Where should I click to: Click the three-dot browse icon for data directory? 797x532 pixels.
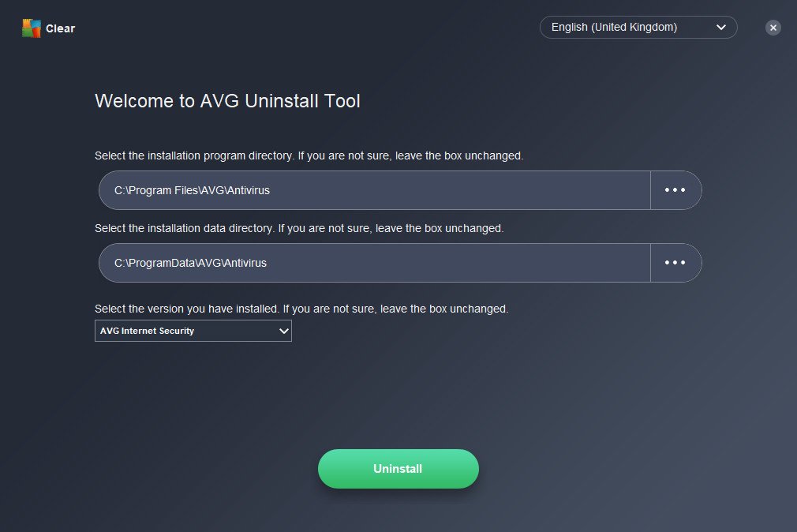(x=675, y=263)
